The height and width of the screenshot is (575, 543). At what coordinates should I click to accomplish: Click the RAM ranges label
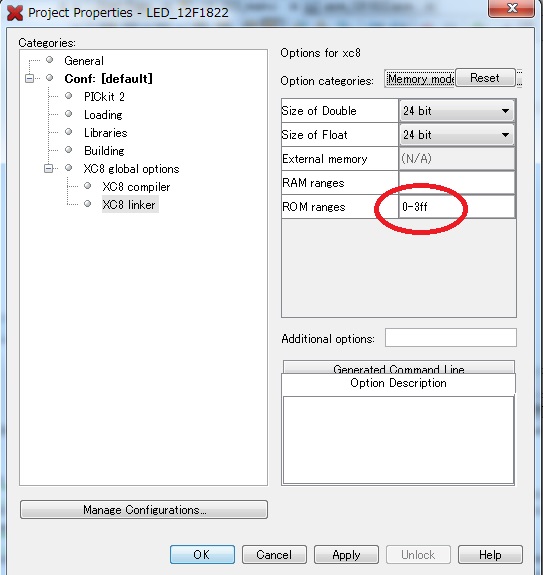[x=313, y=183]
